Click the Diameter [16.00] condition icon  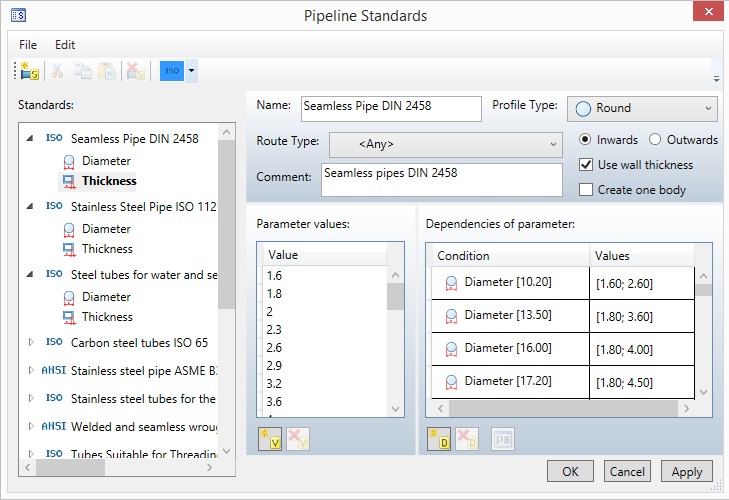point(451,349)
